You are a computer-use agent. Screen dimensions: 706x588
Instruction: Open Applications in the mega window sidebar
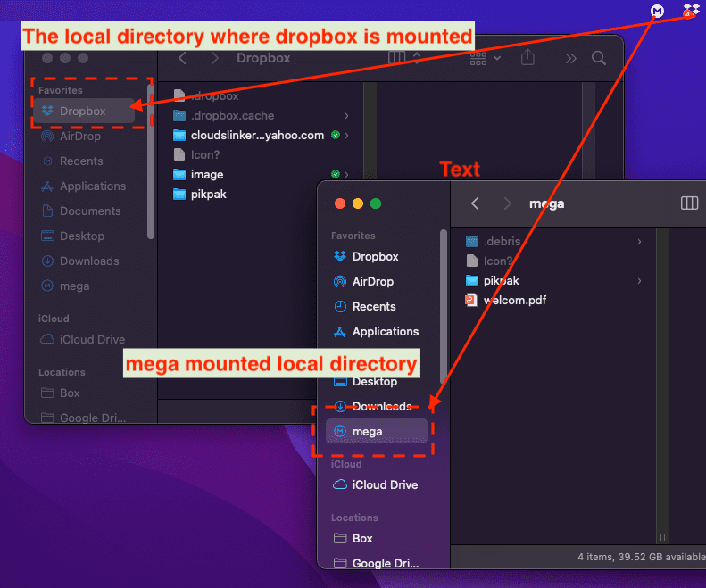coord(377,331)
